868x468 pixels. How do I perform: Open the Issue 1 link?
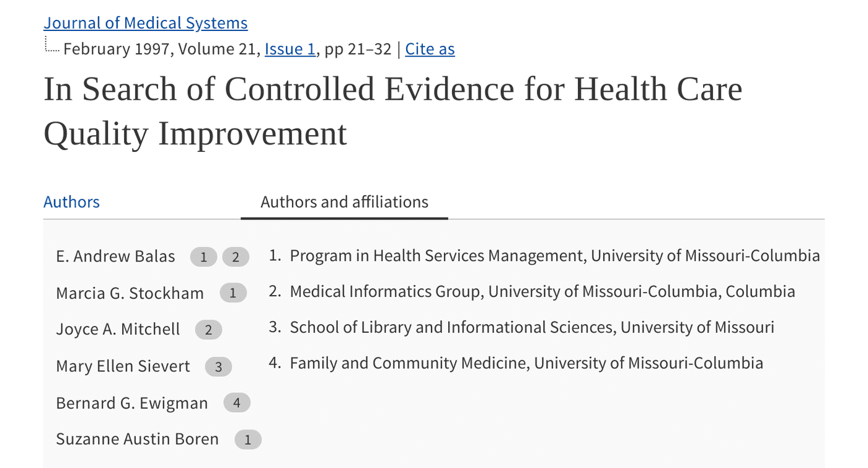click(290, 49)
